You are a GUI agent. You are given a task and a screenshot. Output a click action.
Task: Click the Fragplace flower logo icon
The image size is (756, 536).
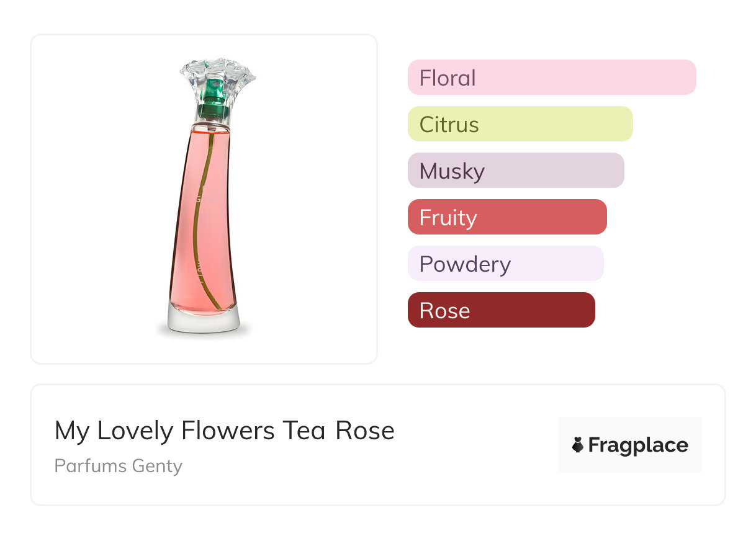578,445
